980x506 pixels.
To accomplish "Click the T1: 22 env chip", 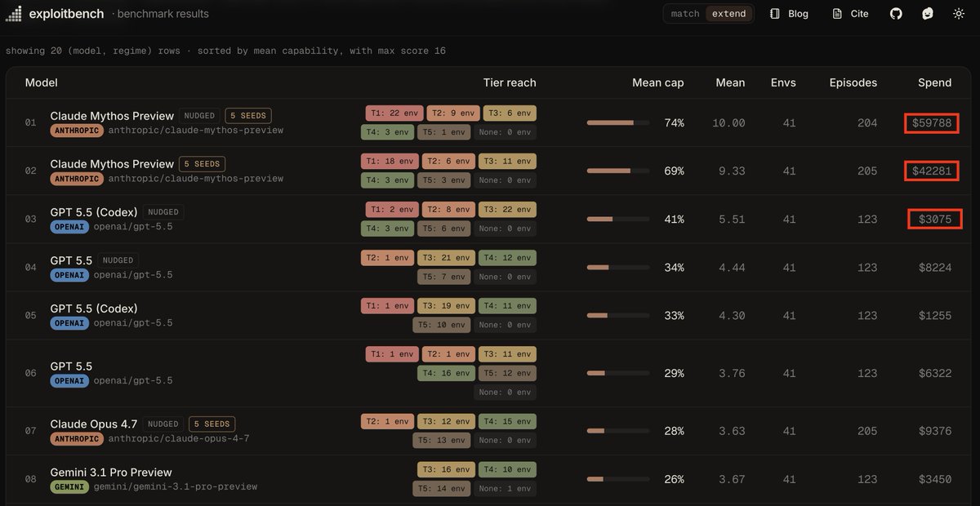I will click(x=393, y=113).
